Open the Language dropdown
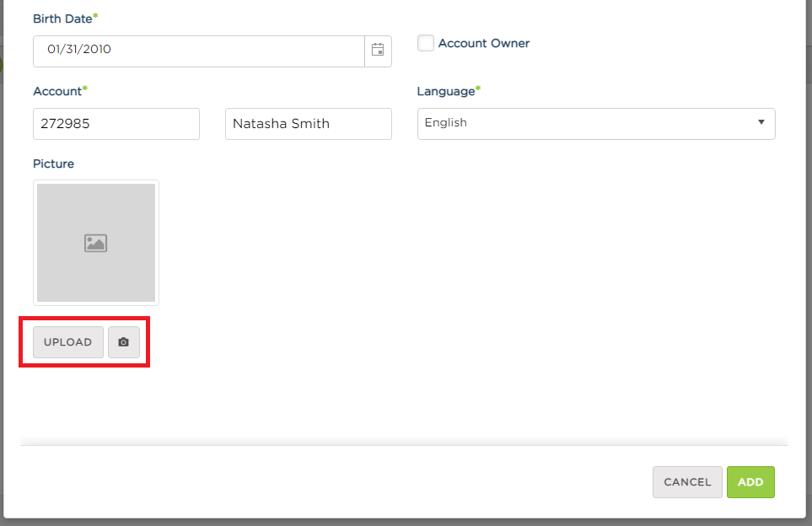Screen dimensions: 812x526 pos(596,124)
